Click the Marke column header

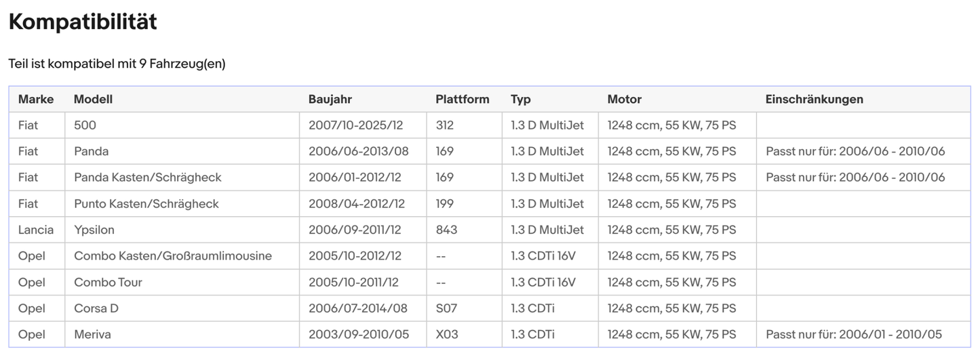(x=36, y=99)
